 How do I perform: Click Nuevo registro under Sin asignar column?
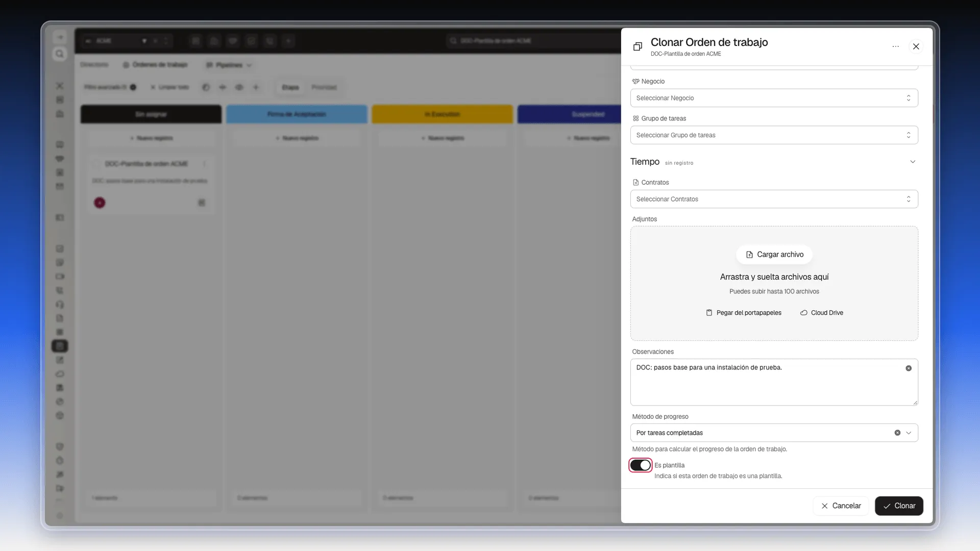pyautogui.click(x=151, y=138)
